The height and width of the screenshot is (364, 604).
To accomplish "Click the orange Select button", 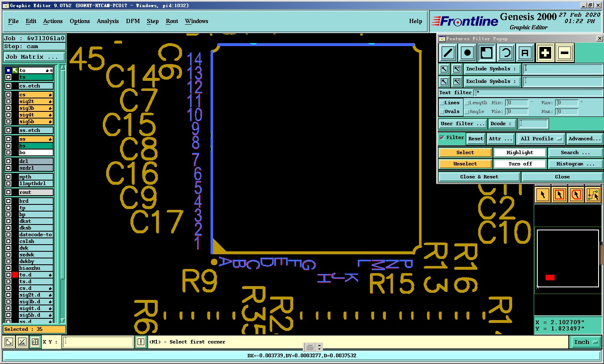I will pyautogui.click(x=465, y=152).
